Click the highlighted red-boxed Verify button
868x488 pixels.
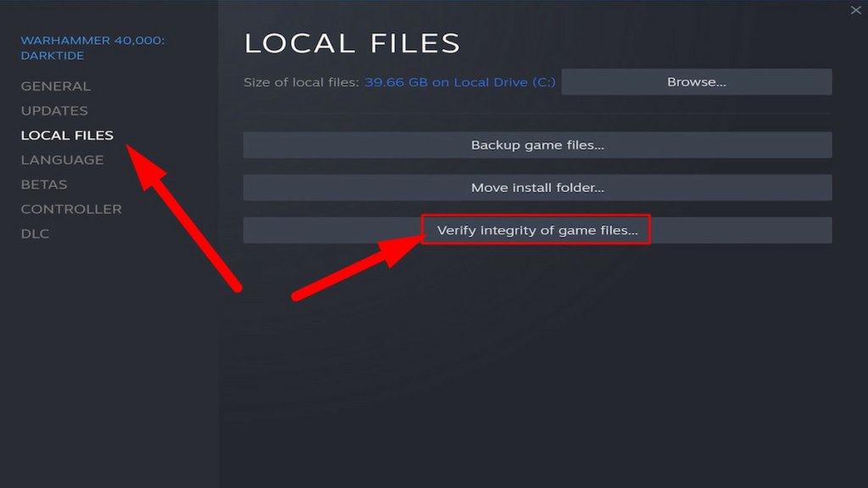click(537, 230)
